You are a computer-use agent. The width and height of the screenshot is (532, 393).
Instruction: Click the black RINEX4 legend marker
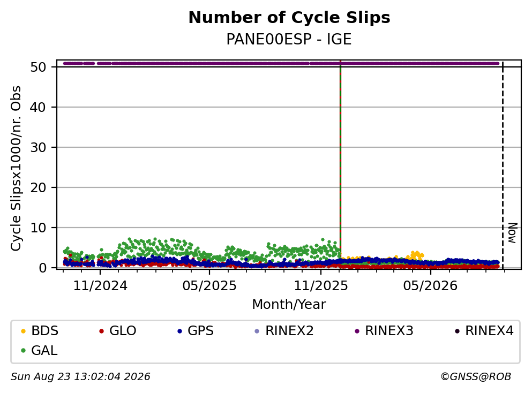[x=457, y=331]
